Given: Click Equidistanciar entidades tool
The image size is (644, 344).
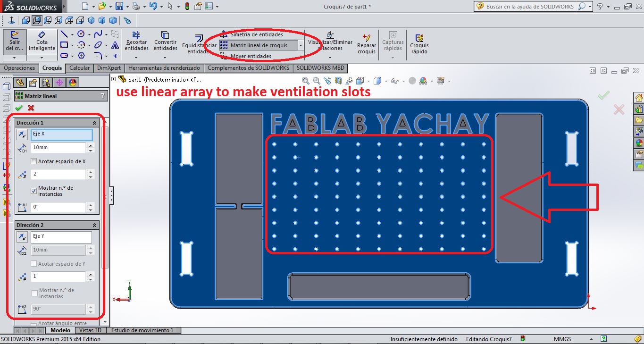Looking at the screenshot, I should click(199, 45).
